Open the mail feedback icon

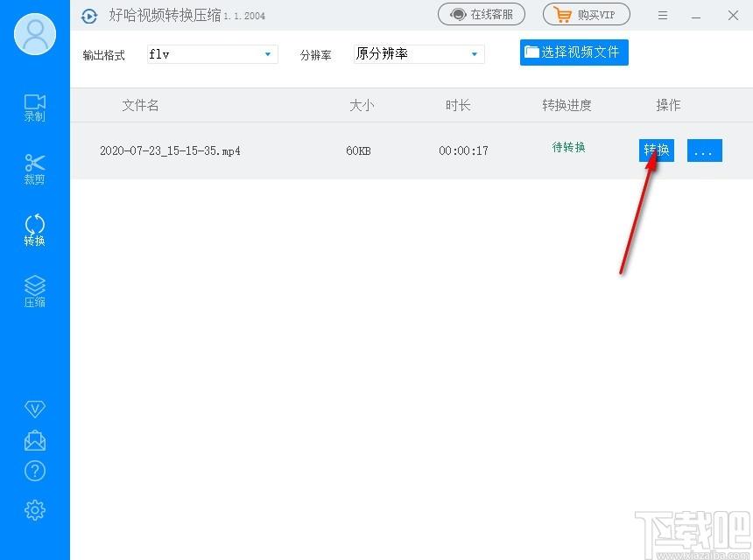[x=34, y=440]
